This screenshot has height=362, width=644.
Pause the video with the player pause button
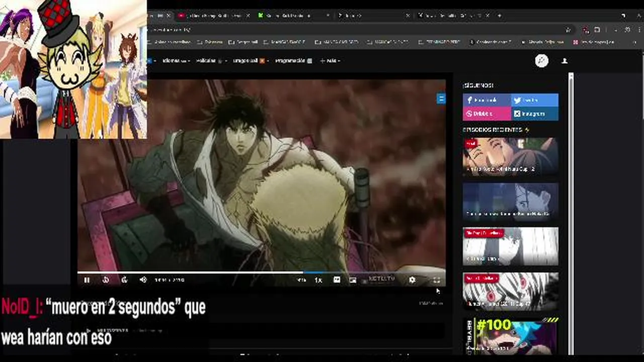coord(87,280)
